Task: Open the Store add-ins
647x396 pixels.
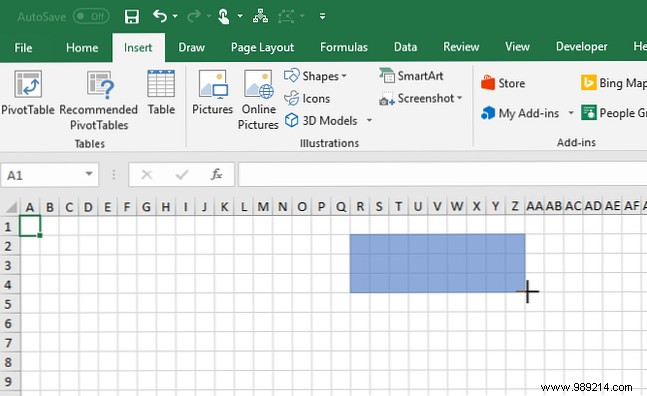Action: (x=503, y=83)
